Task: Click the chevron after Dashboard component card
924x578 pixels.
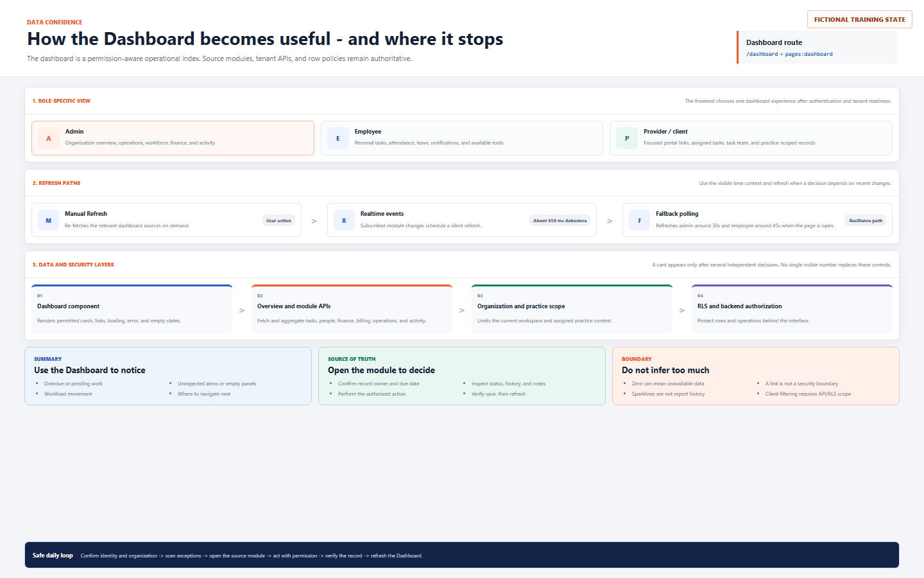Action: click(242, 310)
